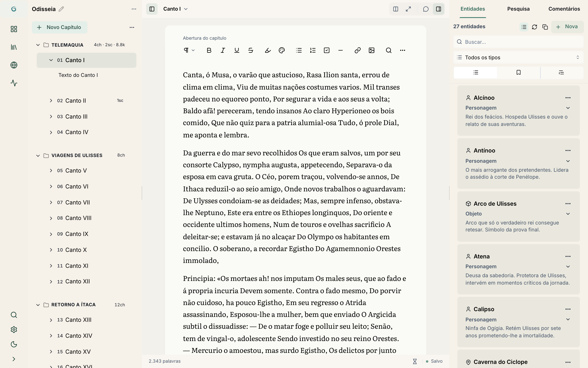
Task: Toggle comments bubble icon
Action: click(x=426, y=9)
